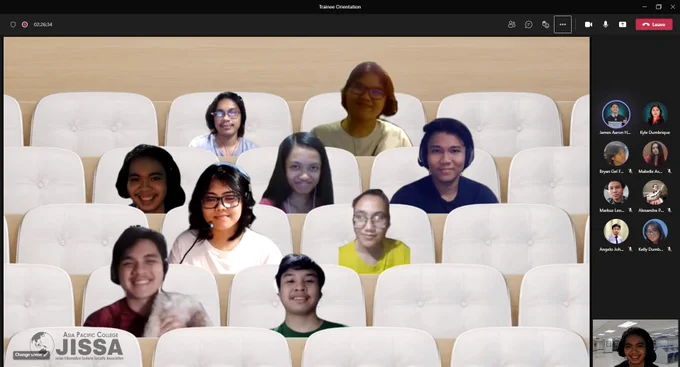Open the More actions ellipsis menu

(562, 25)
